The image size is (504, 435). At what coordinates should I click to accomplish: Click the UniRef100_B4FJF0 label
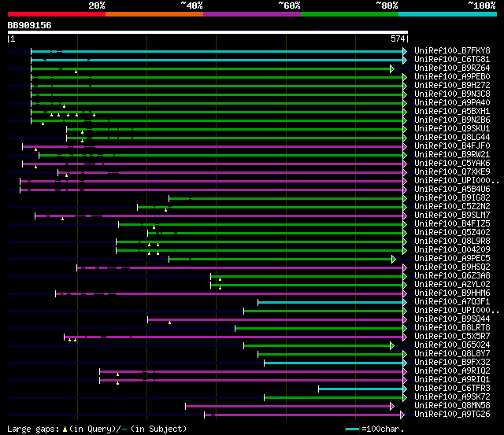[452, 146]
